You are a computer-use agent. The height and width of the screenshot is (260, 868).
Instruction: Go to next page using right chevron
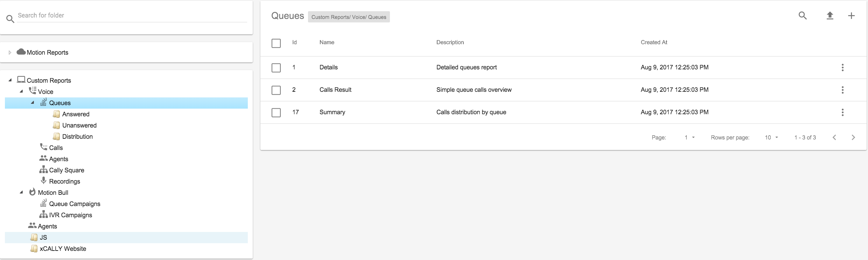853,137
